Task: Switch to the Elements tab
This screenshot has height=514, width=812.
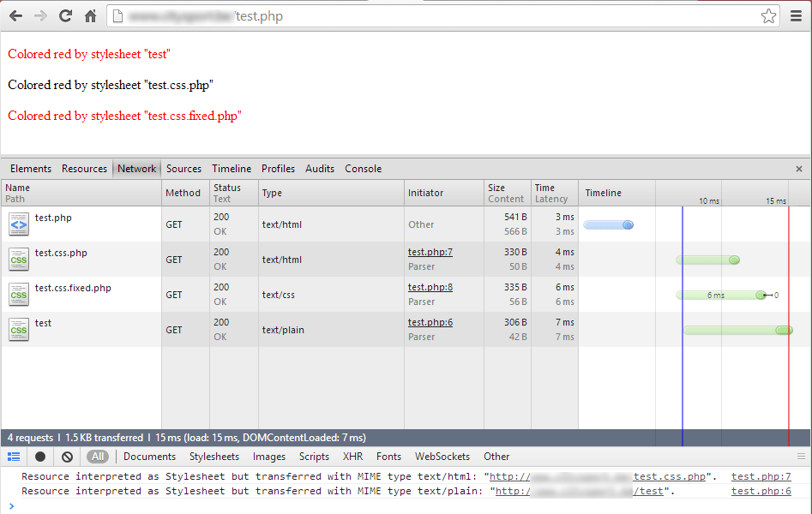Action: (31, 169)
